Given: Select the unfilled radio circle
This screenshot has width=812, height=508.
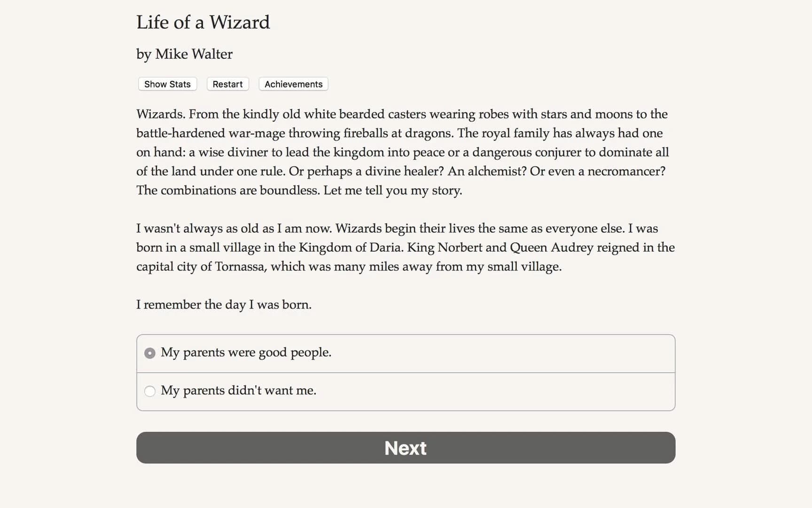Looking at the screenshot, I should coord(150,391).
